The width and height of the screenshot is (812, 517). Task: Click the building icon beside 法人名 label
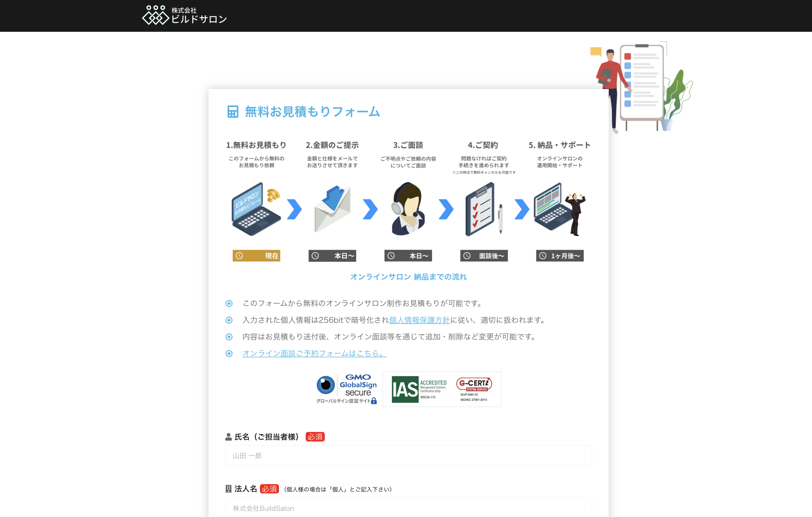(x=228, y=489)
